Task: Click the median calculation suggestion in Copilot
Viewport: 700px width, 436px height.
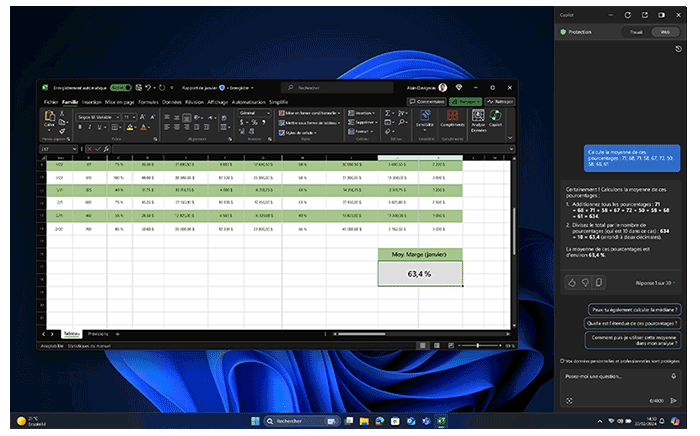Action: [635, 310]
